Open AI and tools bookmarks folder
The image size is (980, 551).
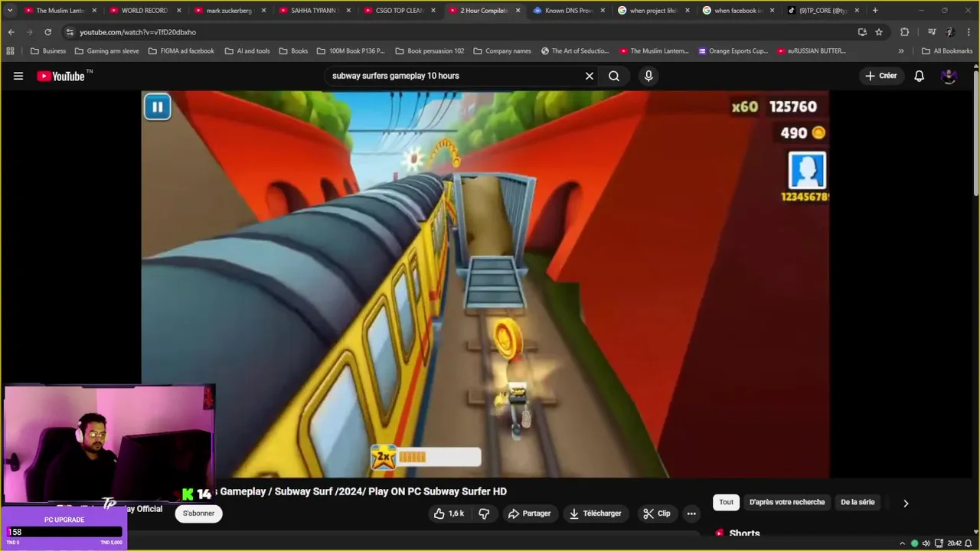[x=247, y=51]
